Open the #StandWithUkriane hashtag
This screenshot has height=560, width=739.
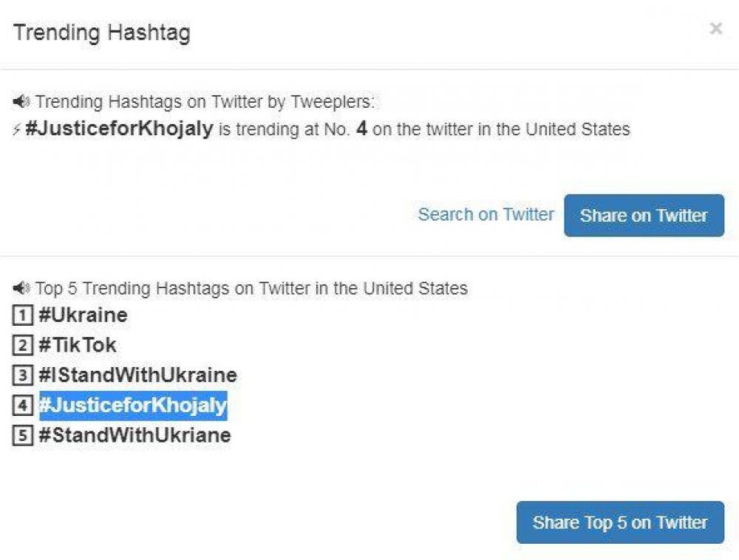[134, 435]
